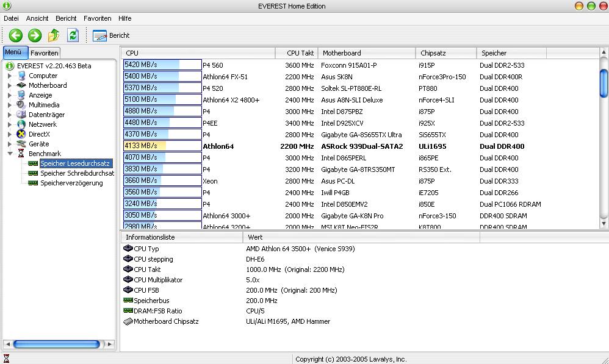This screenshot has width=609, height=364.
Task: Click the green Back arrow toolbar icon
Action: pyautogui.click(x=15, y=35)
